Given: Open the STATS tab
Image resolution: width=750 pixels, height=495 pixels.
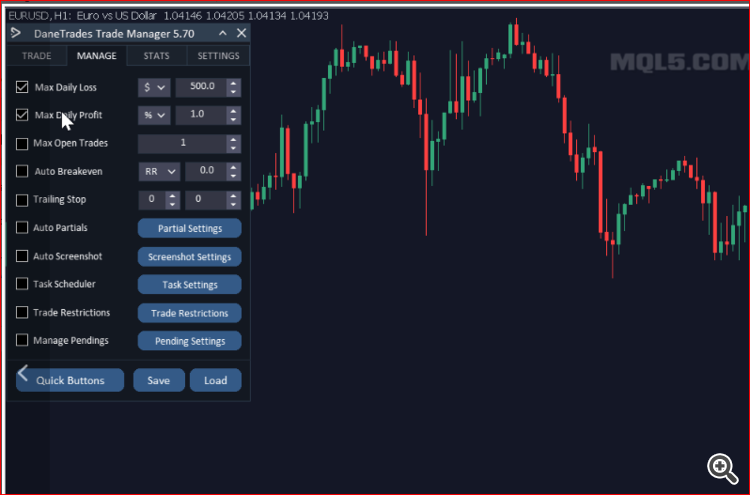Looking at the screenshot, I should [156, 56].
